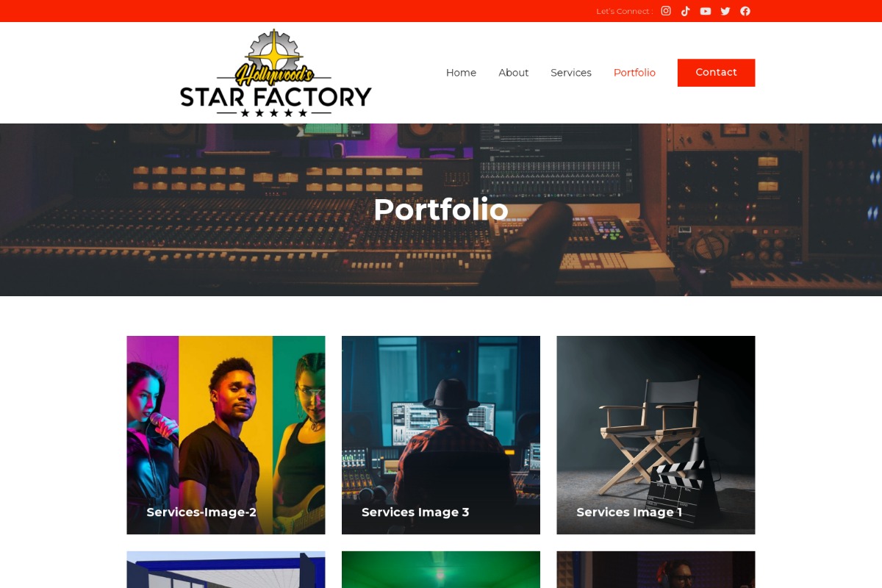Open the Services-Image-2 portfolio thumbnail

pos(226,435)
